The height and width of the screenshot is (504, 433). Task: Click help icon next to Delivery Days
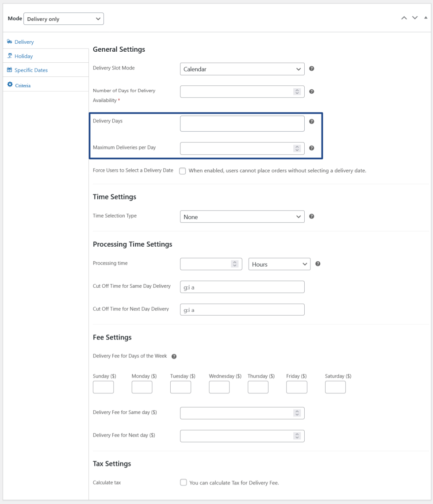(312, 122)
